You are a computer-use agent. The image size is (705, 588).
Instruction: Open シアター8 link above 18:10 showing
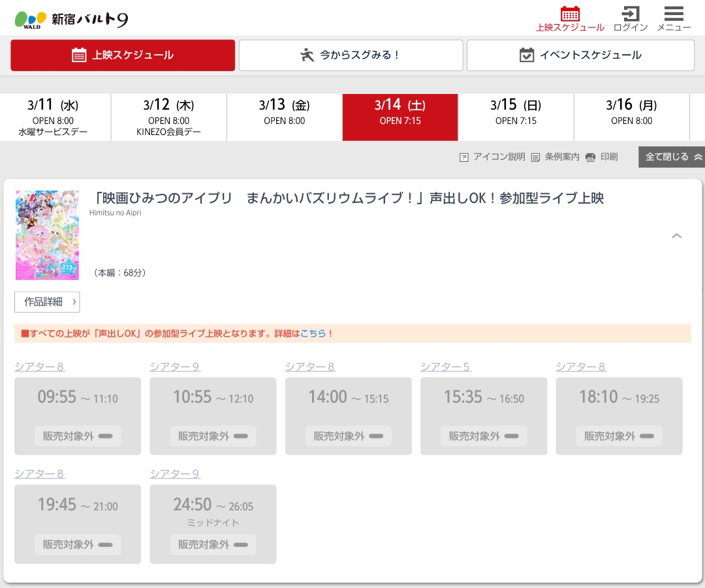pos(581,367)
